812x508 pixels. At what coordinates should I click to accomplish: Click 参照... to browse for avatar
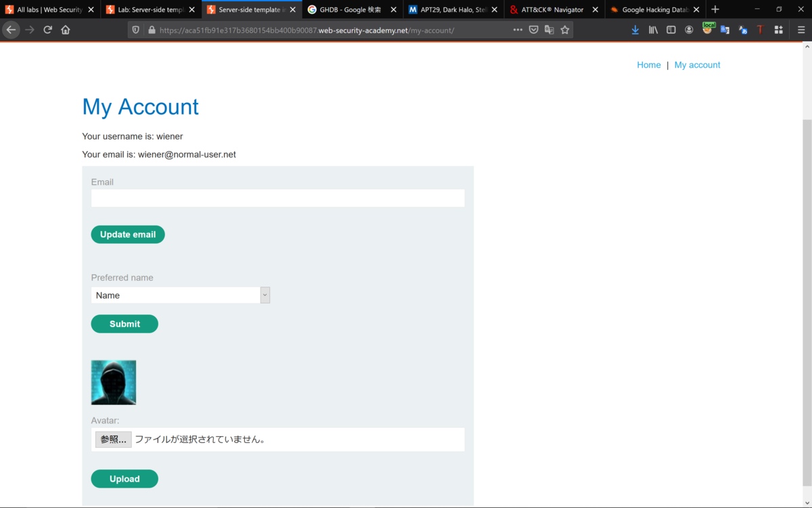pos(113,440)
